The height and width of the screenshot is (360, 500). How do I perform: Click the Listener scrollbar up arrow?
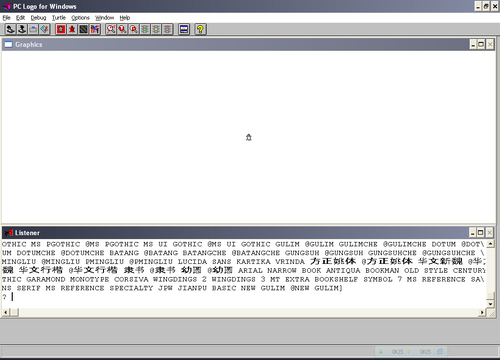pyautogui.click(x=490, y=244)
